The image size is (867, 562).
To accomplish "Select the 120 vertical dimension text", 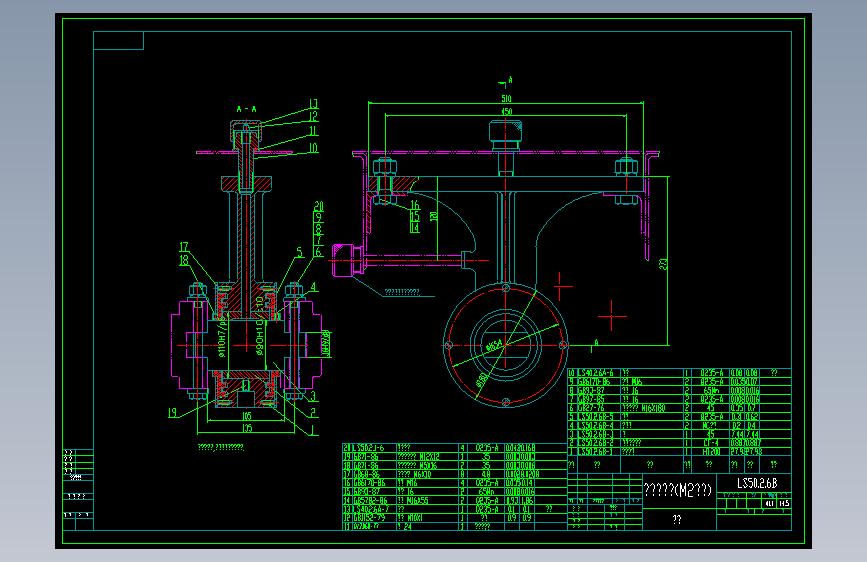I will click(x=433, y=216).
